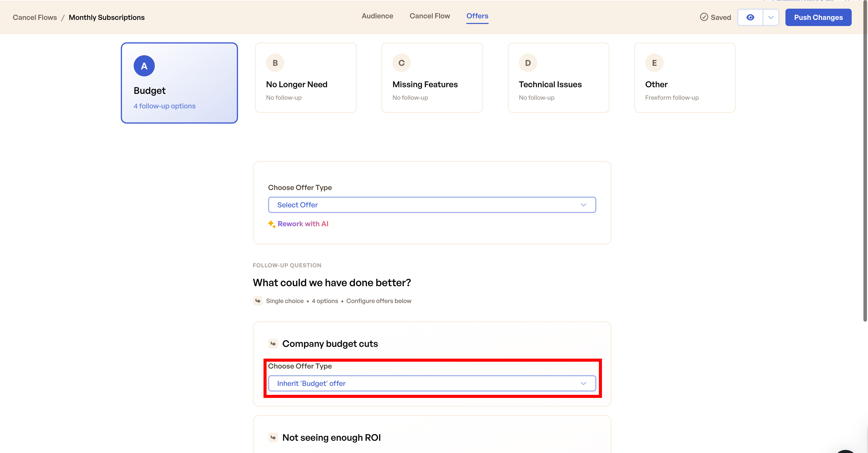This screenshot has width=868, height=453.
Task: Click the branch icon next to Single choice
Action: click(x=258, y=301)
